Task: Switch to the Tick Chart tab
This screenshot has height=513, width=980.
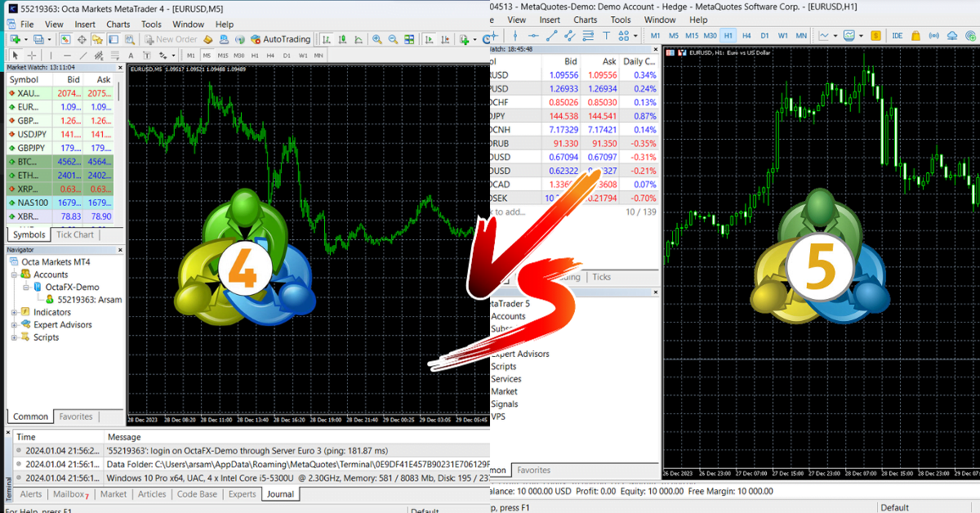Action: [74, 234]
